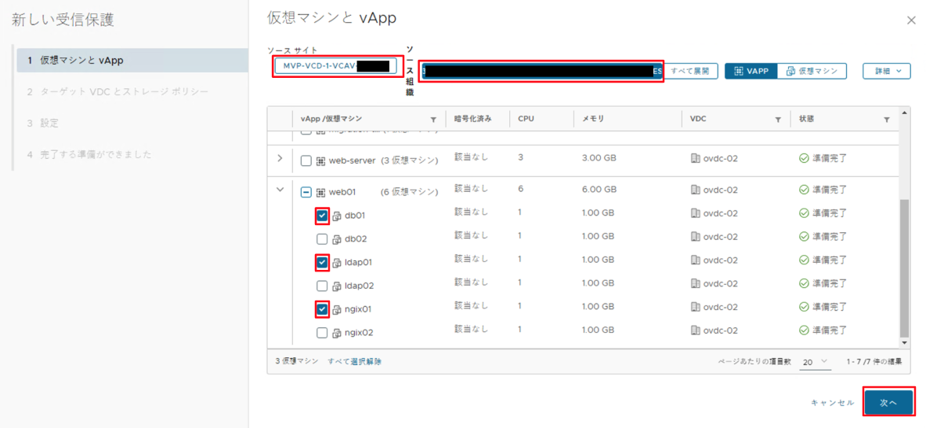Click the vApp icon next to web-server
This screenshot has width=926, height=428.
click(321, 161)
